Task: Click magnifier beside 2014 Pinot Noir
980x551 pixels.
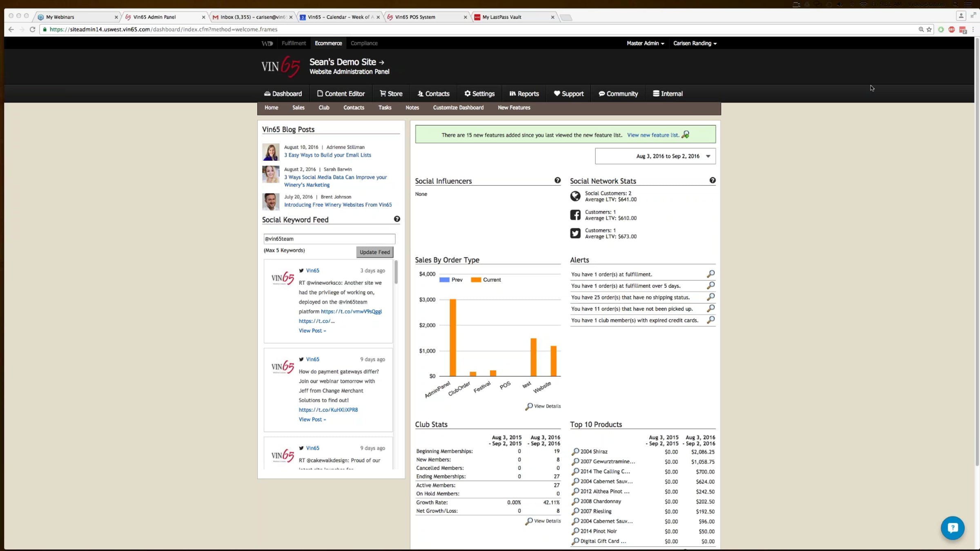Action: tap(575, 531)
